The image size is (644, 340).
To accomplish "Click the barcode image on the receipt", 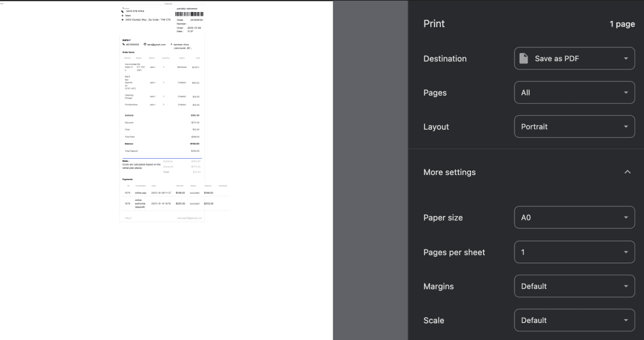I will click(188, 13).
